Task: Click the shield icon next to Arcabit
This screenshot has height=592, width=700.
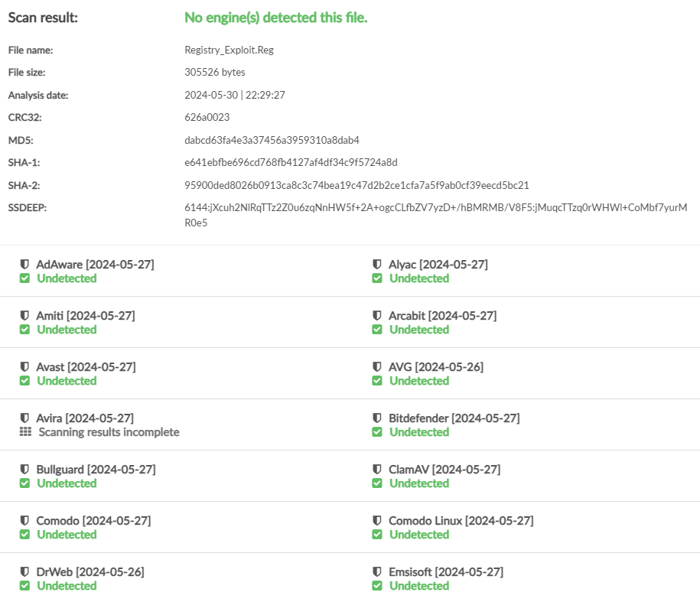Action: pos(377,316)
